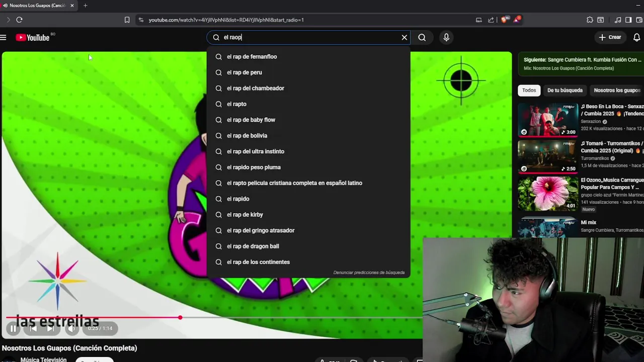644x362 pixels.
Task: Open 'Tomaré - Turromantikos' video thumbnail
Action: (548, 156)
